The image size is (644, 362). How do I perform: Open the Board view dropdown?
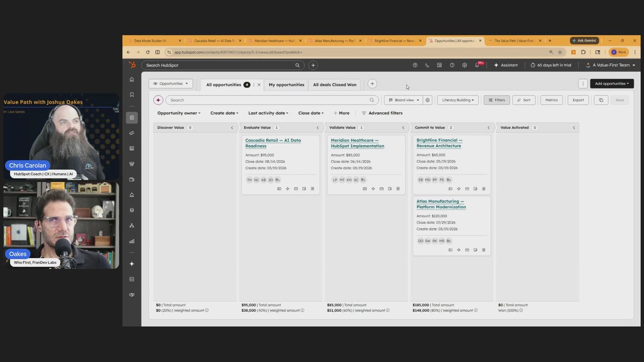(403, 100)
